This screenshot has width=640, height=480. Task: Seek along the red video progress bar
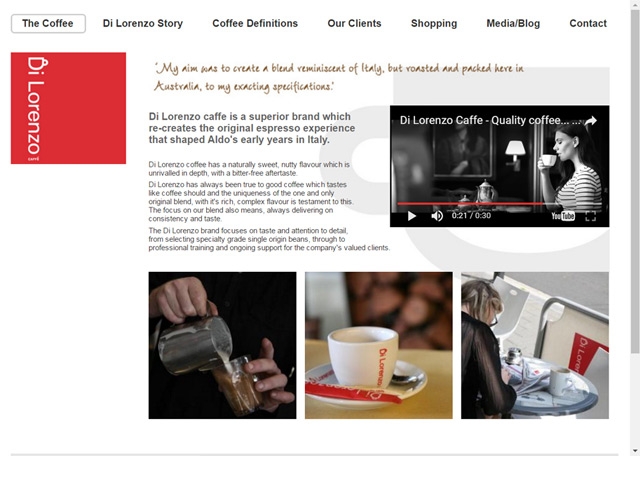click(499, 203)
